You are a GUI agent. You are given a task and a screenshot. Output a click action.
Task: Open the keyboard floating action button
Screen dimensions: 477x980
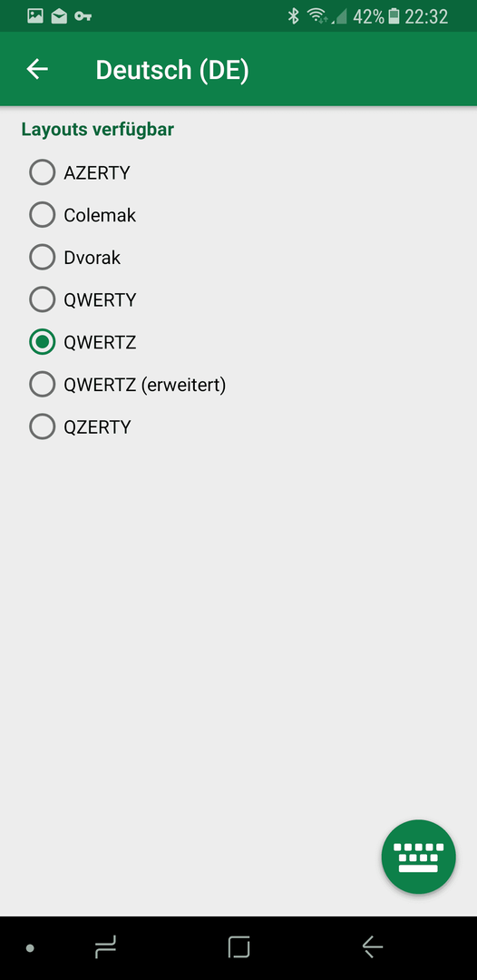click(x=418, y=857)
